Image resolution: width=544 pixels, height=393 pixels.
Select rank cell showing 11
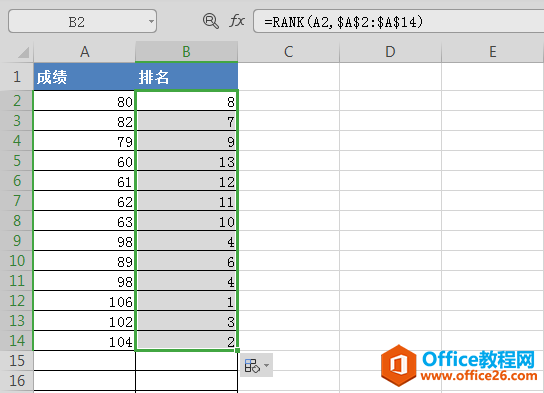click(x=186, y=201)
